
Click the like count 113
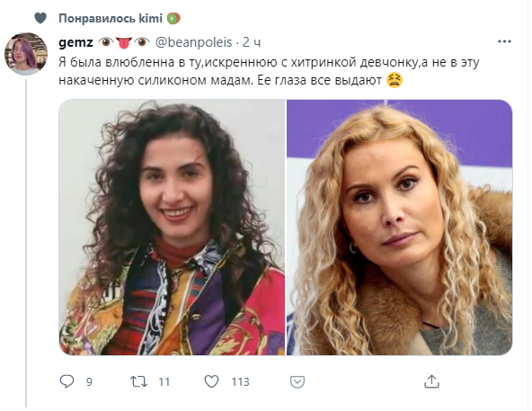240,382
